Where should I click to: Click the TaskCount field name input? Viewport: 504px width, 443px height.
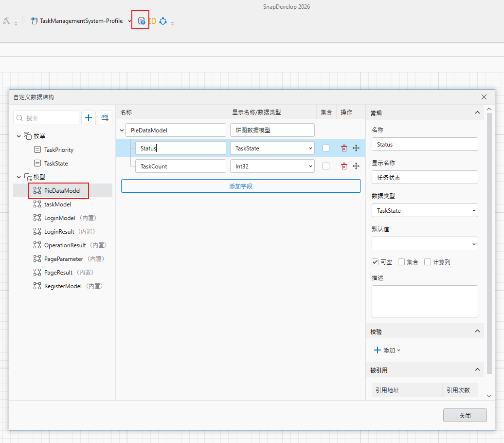180,166
